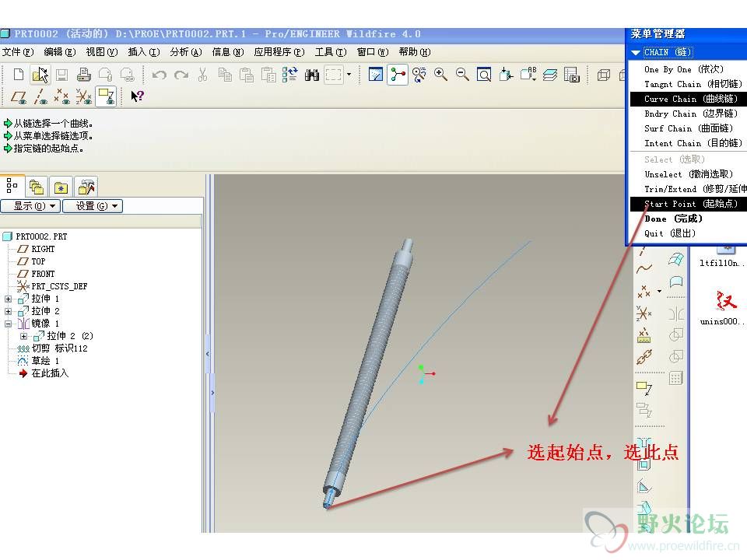Save the part with the floppy icon
Screen dimensions: 747x560
(62, 75)
